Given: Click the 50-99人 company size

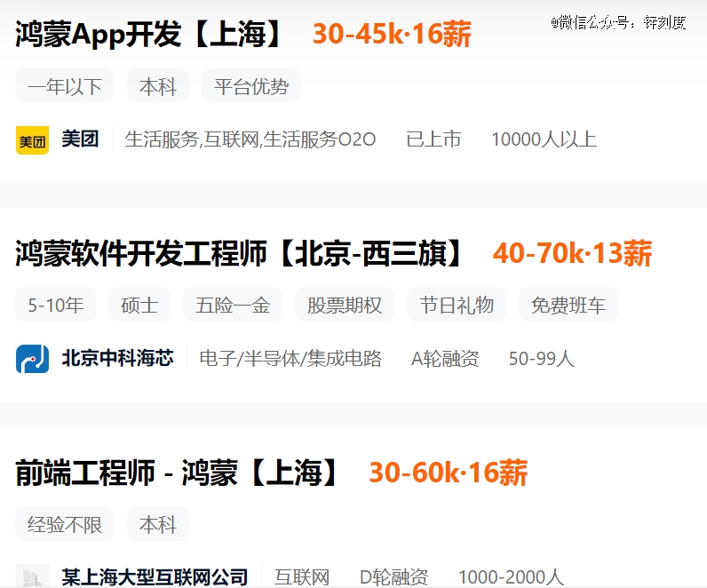Looking at the screenshot, I should pyautogui.click(x=542, y=359).
